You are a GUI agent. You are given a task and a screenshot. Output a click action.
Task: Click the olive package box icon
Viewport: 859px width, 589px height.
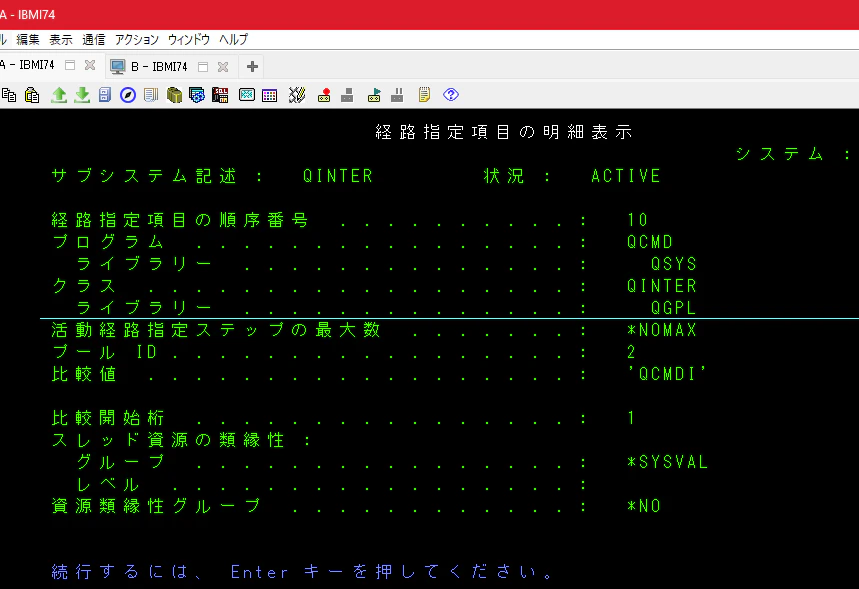pos(174,95)
